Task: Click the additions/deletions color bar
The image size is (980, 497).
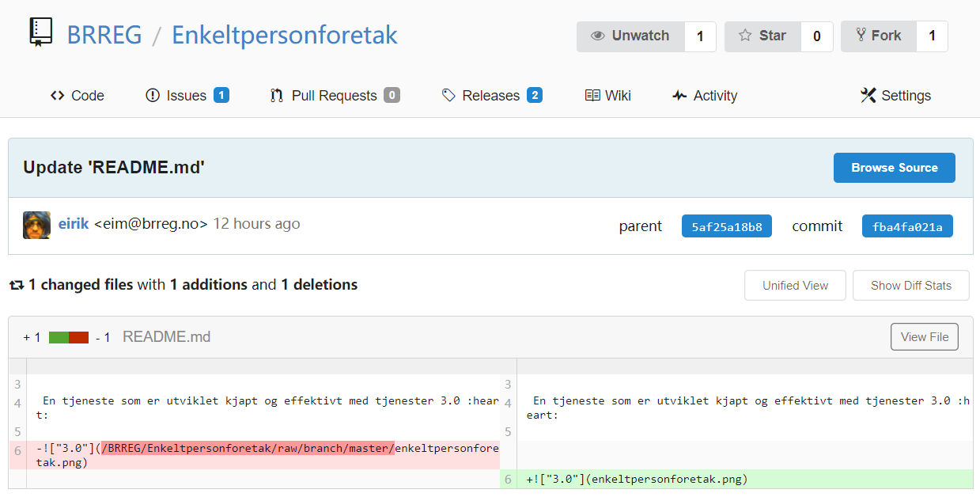Action: [x=69, y=337]
